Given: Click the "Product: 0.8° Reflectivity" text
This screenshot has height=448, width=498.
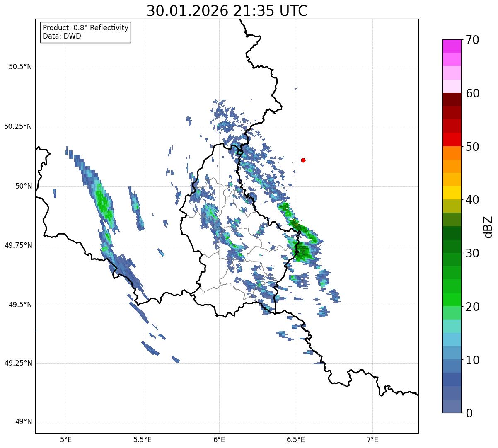Looking at the screenshot, I should point(86,28).
